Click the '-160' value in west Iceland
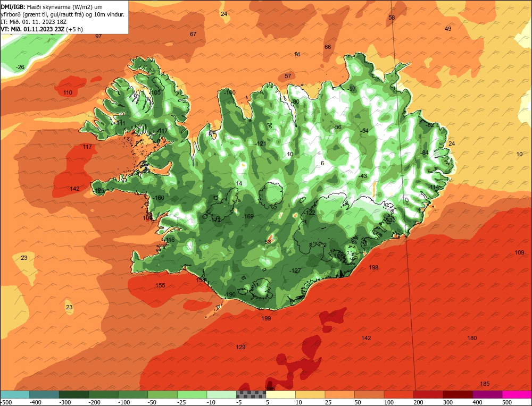532x406 pixels. (x=159, y=198)
